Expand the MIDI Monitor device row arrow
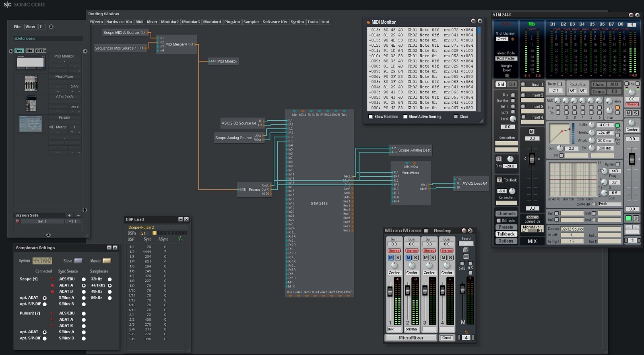Screen dimensions: 644x355 pyautogui.click(x=79, y=71)
